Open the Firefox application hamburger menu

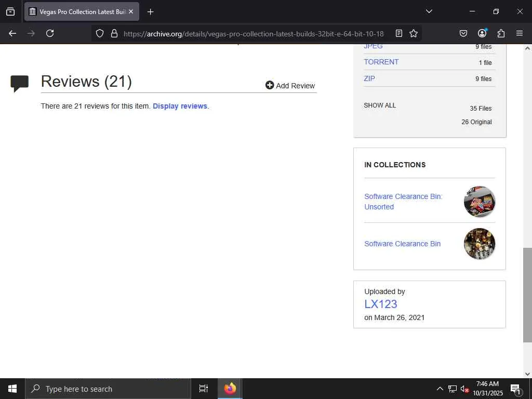tap(520, 33)
